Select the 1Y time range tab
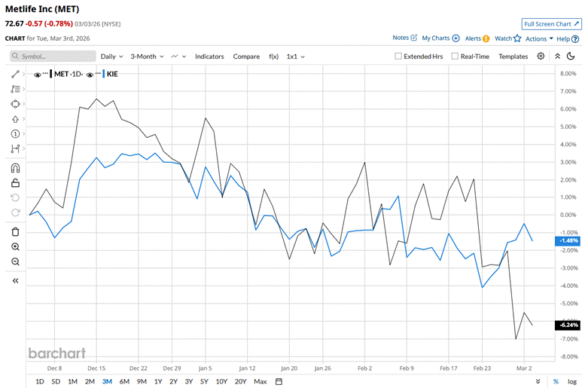Viewport: 588px width, 388px height. 157,381
